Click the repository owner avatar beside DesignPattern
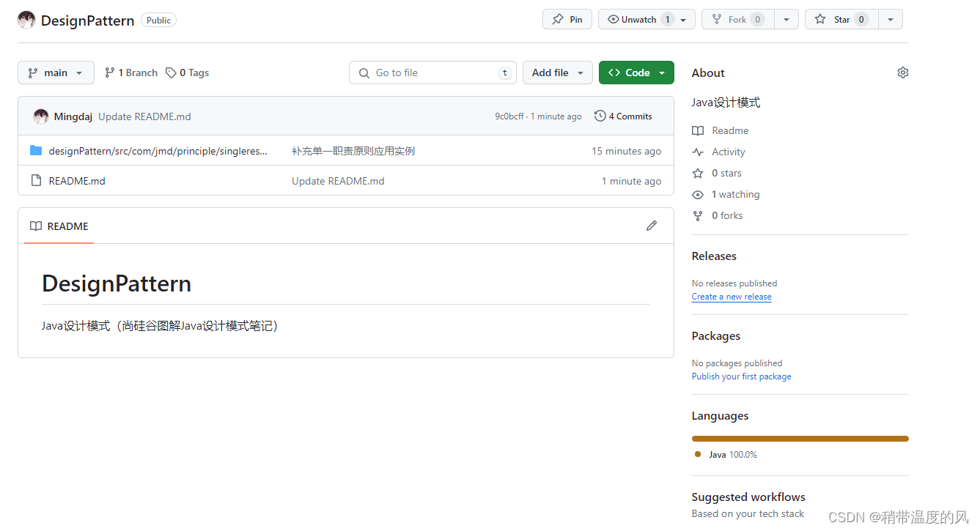980x531 pixels. (26, 20)
